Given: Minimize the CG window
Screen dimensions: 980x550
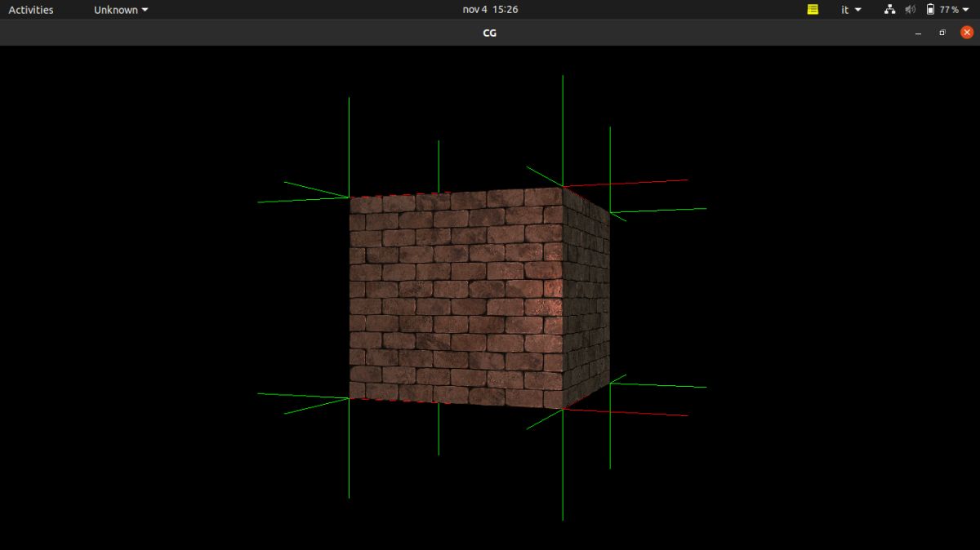Looking at the screenshot, I should (918, 33).
